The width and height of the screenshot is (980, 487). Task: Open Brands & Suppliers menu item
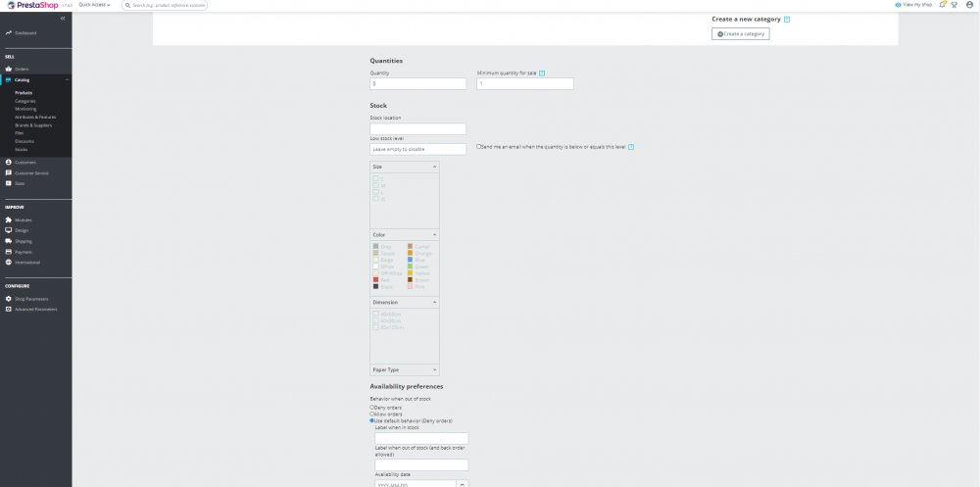coord(33,125)
